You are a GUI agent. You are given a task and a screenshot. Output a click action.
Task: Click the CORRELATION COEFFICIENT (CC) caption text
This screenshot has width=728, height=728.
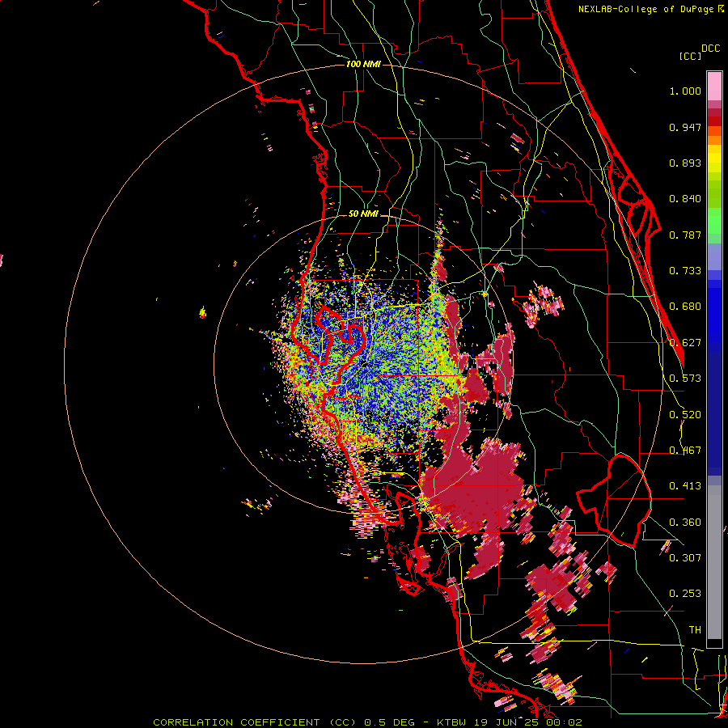[x=255, y=722]
